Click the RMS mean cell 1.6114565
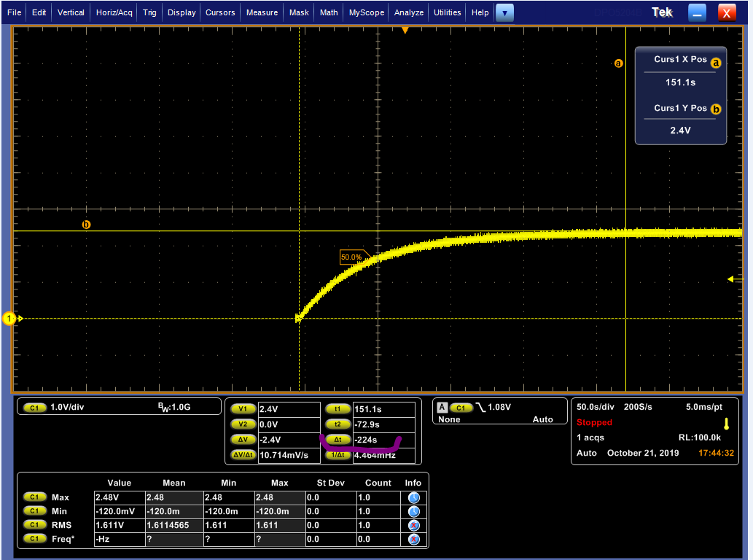The height and width of the screenshot is (560, 753). point(173,526)
